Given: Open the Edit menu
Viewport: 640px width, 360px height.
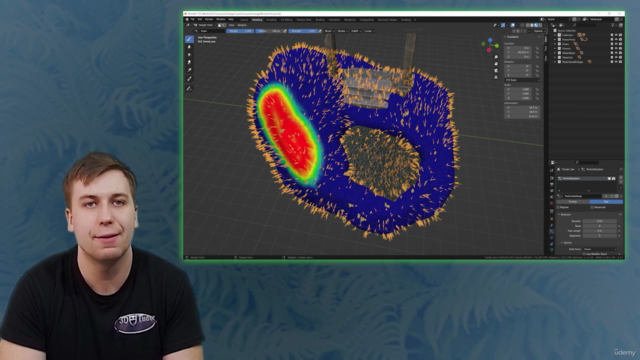Looking at the screenshot, I should point(200,19).
